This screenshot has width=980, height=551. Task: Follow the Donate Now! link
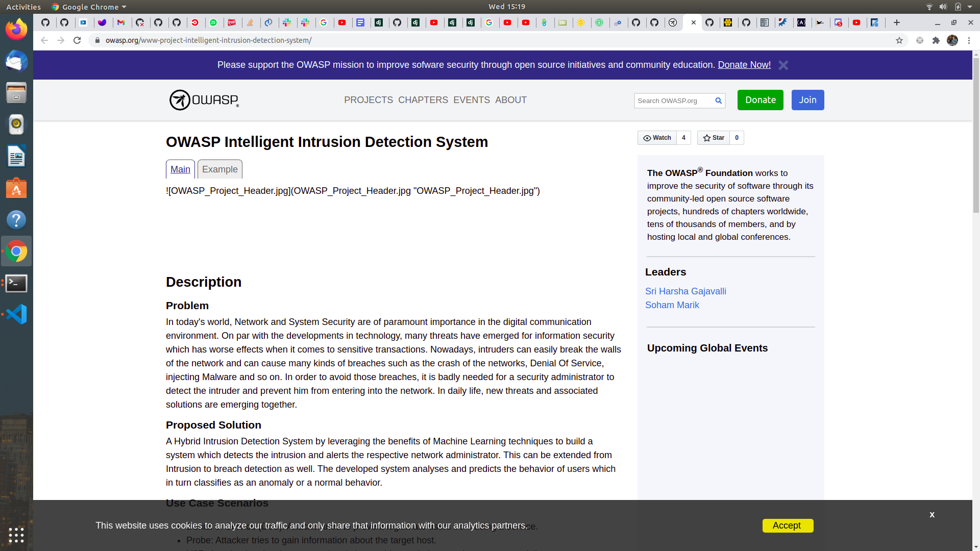744,65
